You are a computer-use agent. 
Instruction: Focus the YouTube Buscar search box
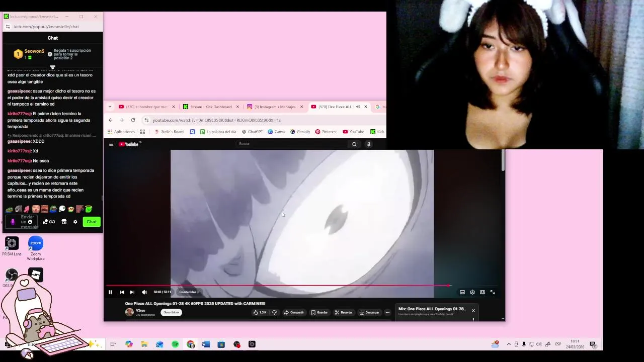[292, 144]
